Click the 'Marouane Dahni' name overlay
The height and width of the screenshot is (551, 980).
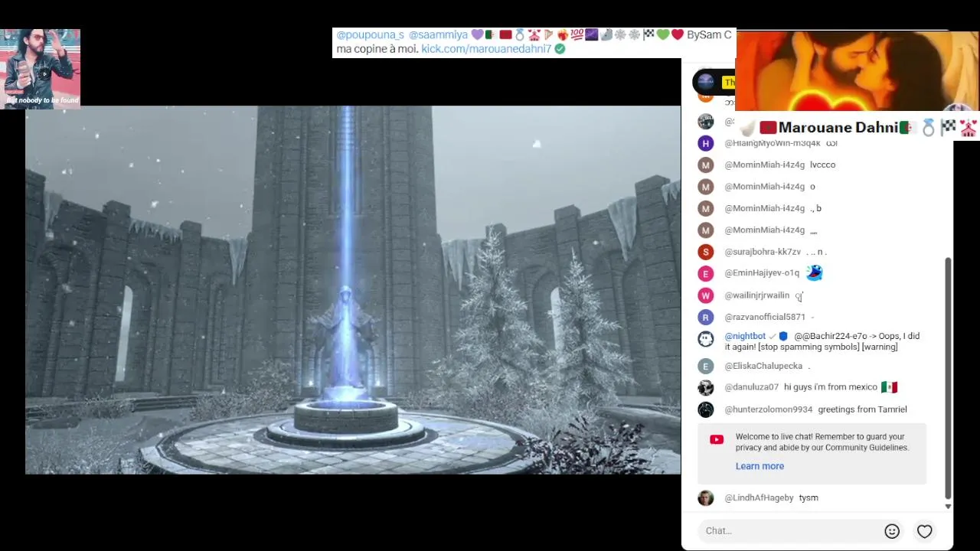coord(838,128)
